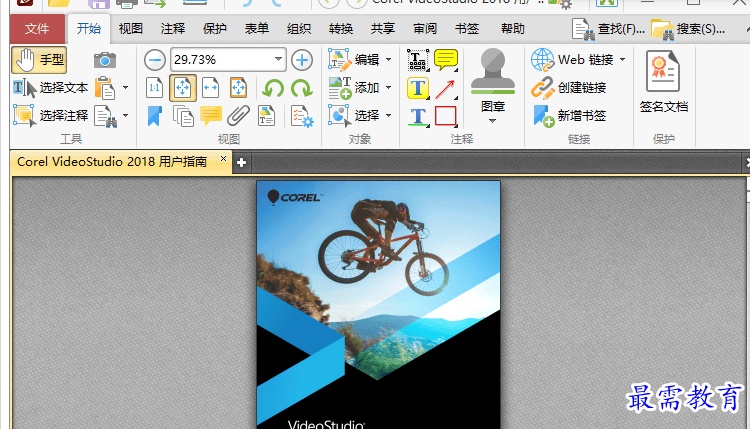Viewport: 750px width, 429px height.
Task: Open the attachments paperclip icon
Action: [238, 116]
